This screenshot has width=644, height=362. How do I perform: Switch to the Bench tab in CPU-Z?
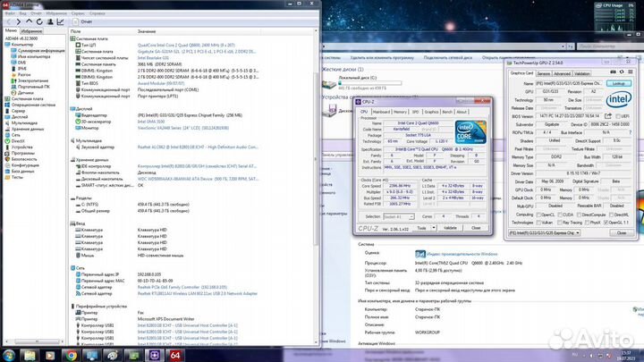point(447,112)
